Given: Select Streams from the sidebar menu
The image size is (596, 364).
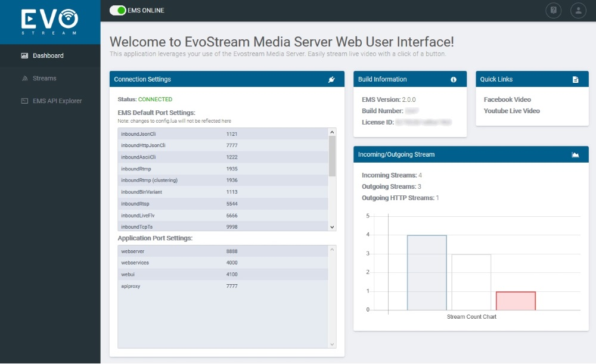Looking at the screenshot, I should pyautogui.click(x=44, y=78).
